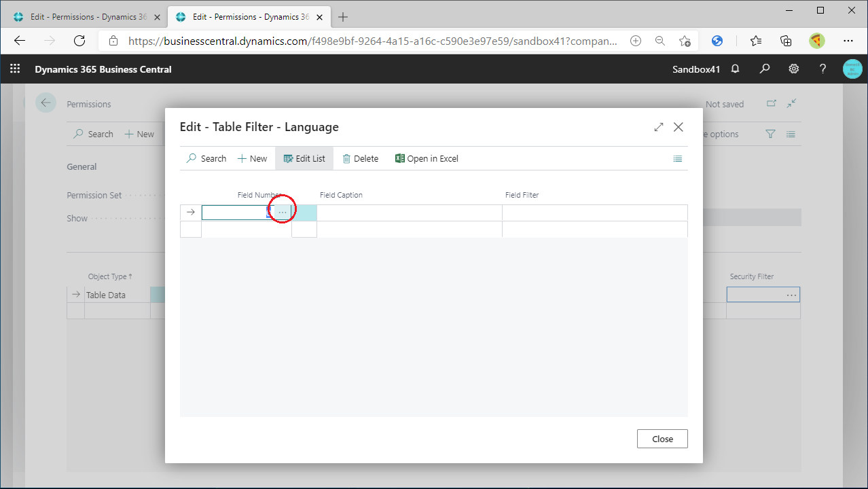Open the Help question mark
This screenshot has width=868, height=489.
click(822, 69)
